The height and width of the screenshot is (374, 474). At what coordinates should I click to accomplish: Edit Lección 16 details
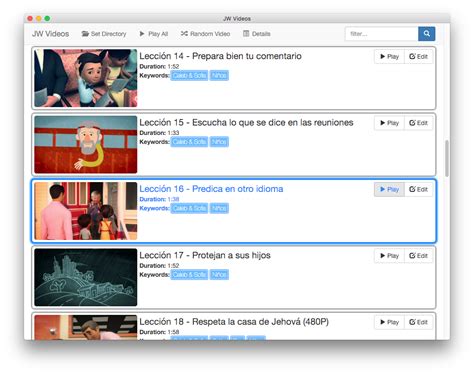[419, 189]
